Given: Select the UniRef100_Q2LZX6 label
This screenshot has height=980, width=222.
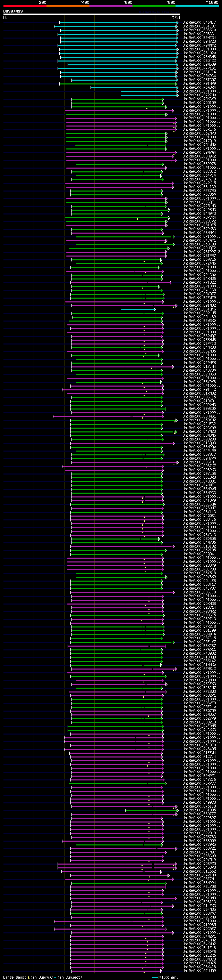Looking at the screenshot, I should click(x=199, y=956).
